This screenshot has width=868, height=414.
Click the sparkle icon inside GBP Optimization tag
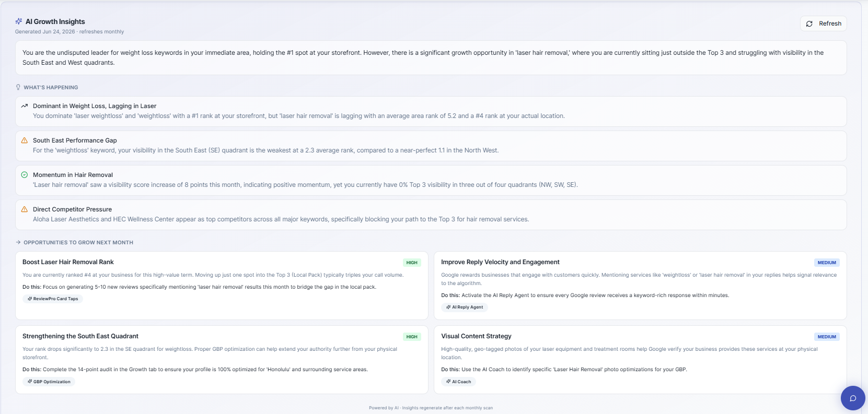[30, 382]
